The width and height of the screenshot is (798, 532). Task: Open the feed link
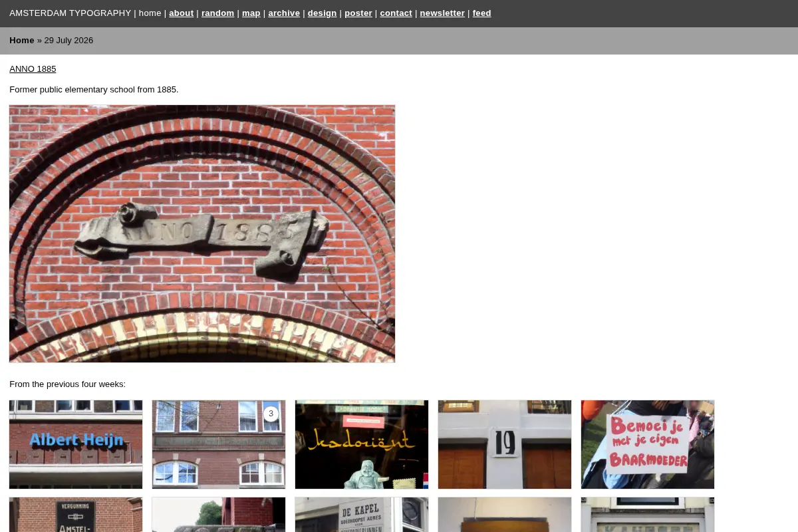[x=481, y=13]
